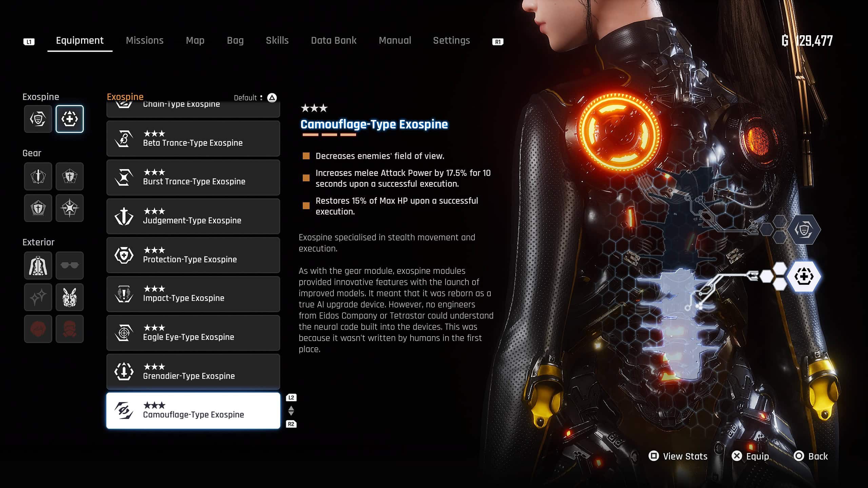Click 'Restores 15% of Max HP' effect line
The height and width of the screenshot is (488, 868).
pos(397,206)
